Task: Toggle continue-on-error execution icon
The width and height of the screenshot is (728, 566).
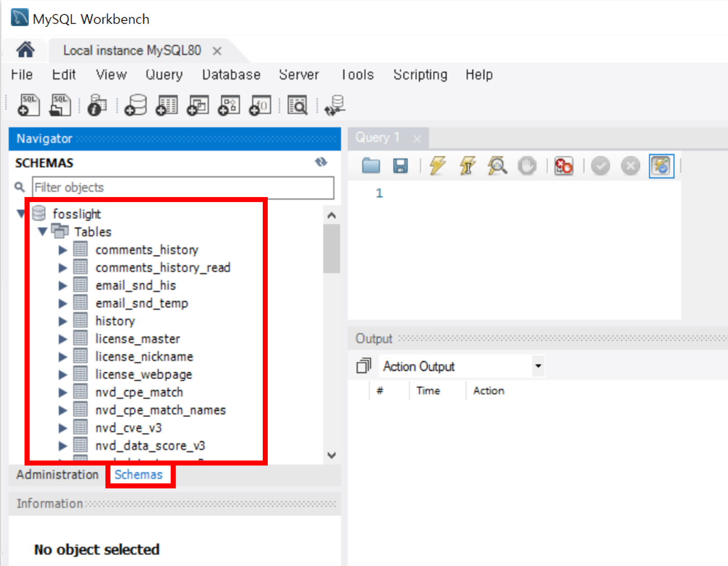Action: [x=563, y=165]
